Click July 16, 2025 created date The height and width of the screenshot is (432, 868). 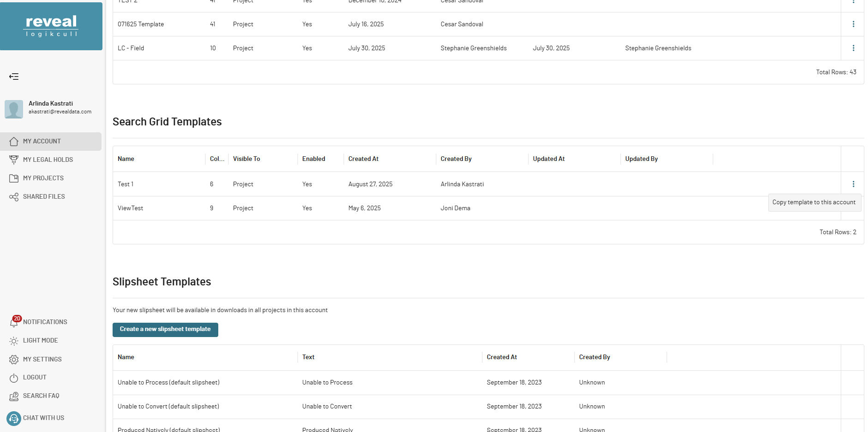coord(366,24)
